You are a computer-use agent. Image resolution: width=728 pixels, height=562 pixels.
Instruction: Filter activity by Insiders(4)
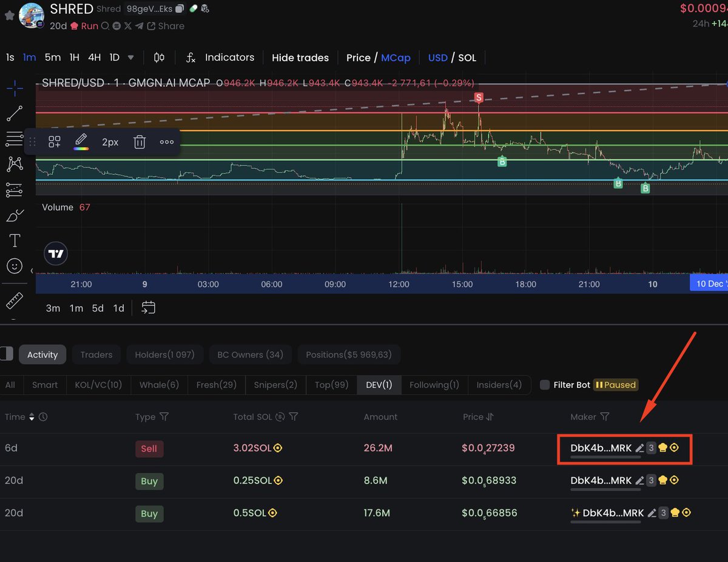[499, 385]
